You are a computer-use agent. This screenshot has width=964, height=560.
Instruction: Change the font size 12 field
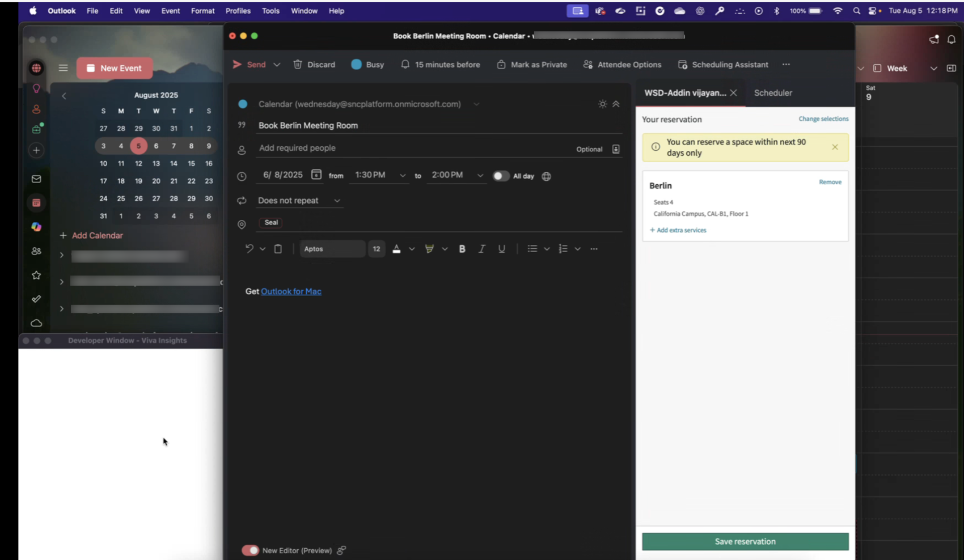coord(377,249)
